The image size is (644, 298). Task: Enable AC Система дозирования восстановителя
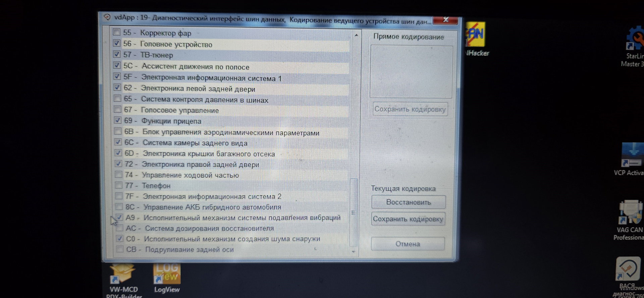[120, 228]
